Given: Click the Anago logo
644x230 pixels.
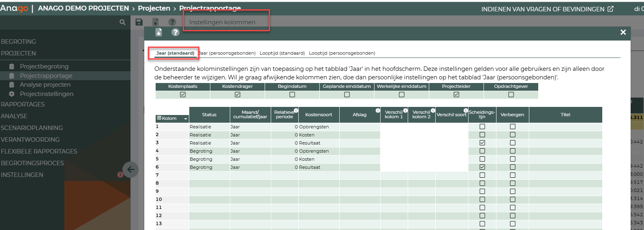Looking at the screenshot, I should click(x=14, y=8).
